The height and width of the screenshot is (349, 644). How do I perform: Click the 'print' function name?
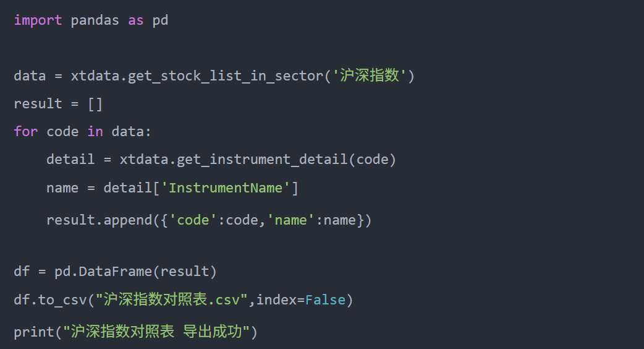34,332
